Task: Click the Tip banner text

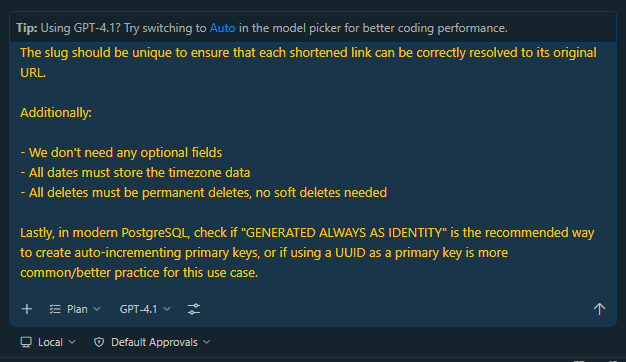Action: [x=262, y=28]
